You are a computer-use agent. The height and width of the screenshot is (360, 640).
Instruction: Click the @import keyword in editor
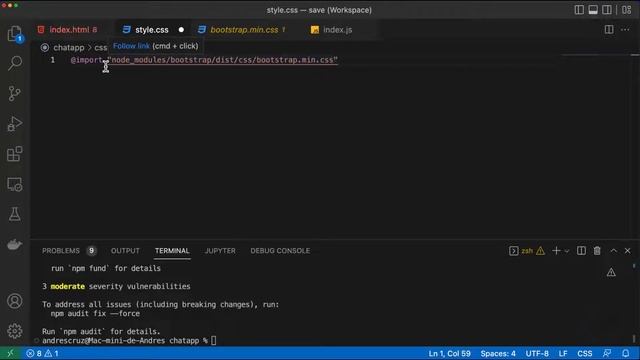87,60
